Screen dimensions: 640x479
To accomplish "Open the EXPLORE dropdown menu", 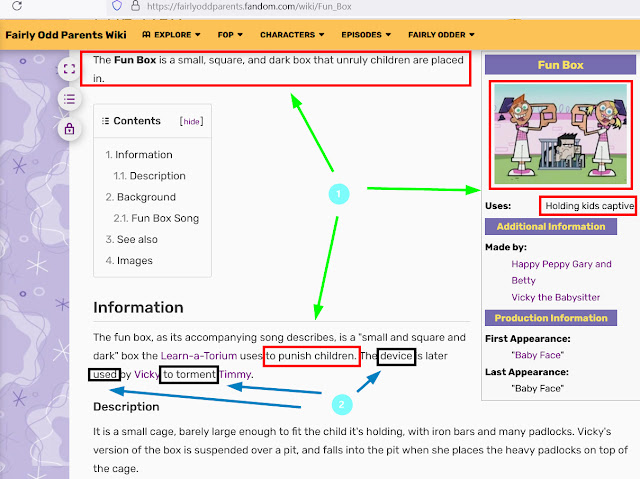I will [x=171, y=35].
